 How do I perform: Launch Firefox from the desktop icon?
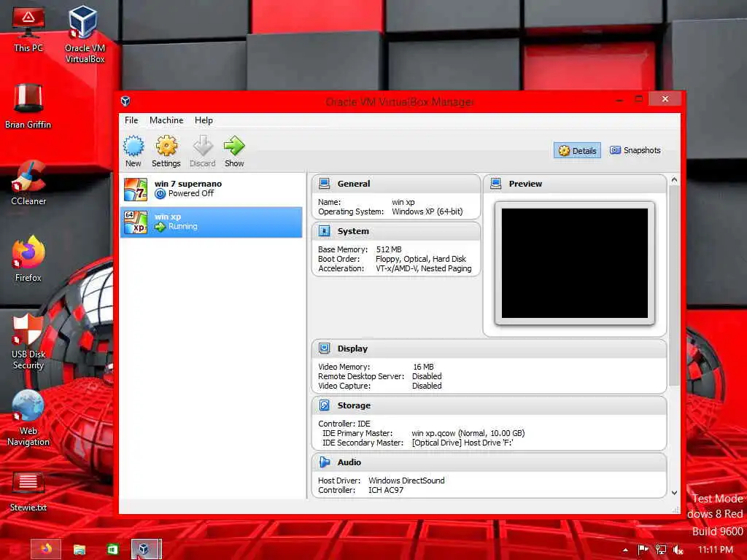pyautogui.click(x=28, y=259)
